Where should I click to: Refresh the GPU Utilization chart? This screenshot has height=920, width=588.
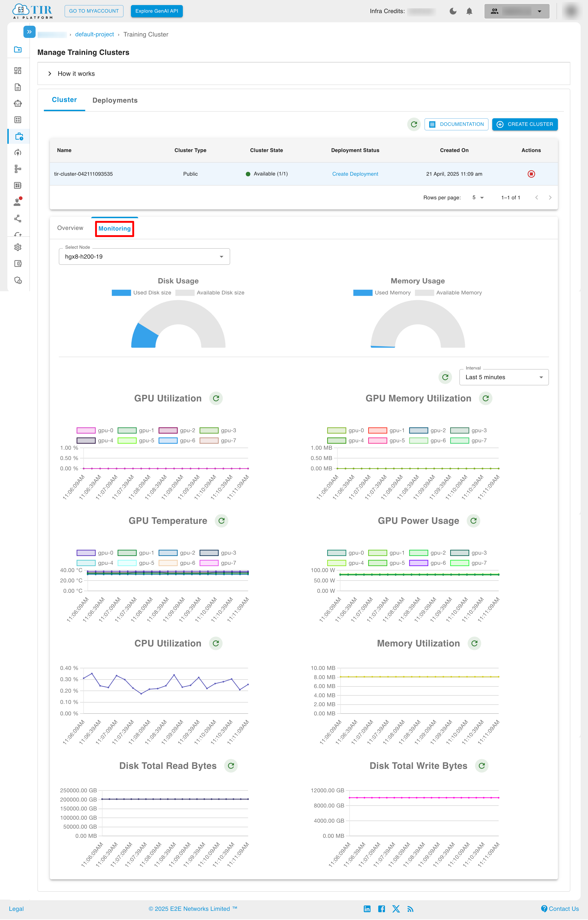[x=216, y=398]
